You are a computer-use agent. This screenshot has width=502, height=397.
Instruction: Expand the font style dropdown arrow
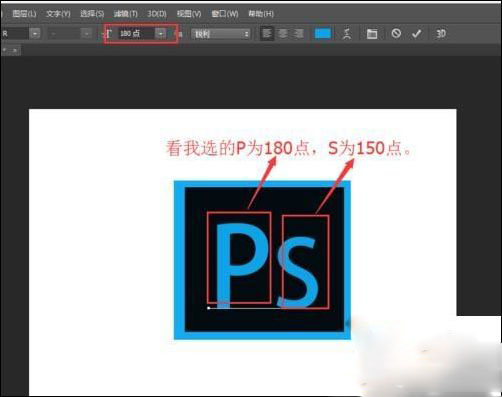coord(86,34)
